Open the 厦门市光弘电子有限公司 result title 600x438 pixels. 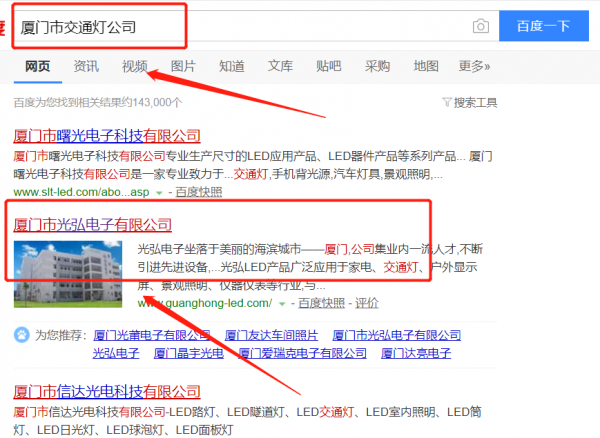click(x=93, y=223)
